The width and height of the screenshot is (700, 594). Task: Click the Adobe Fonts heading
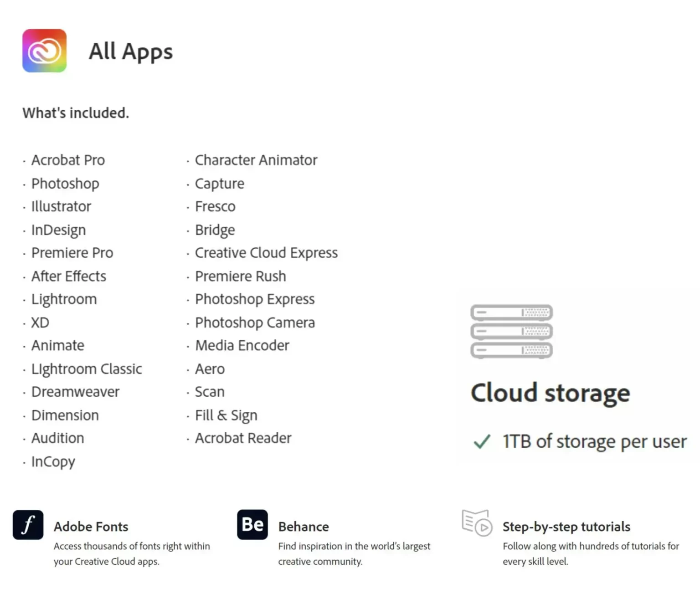tap(91, 527)
